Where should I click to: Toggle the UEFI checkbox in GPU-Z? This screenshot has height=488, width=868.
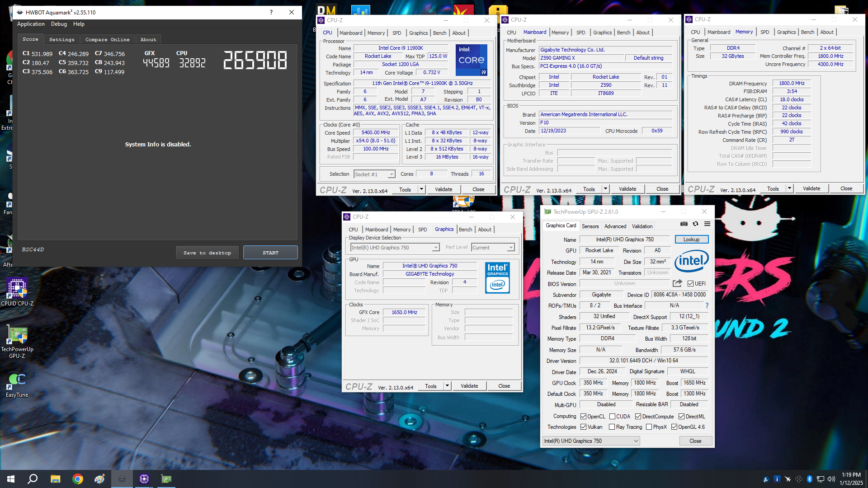point(690,284)
